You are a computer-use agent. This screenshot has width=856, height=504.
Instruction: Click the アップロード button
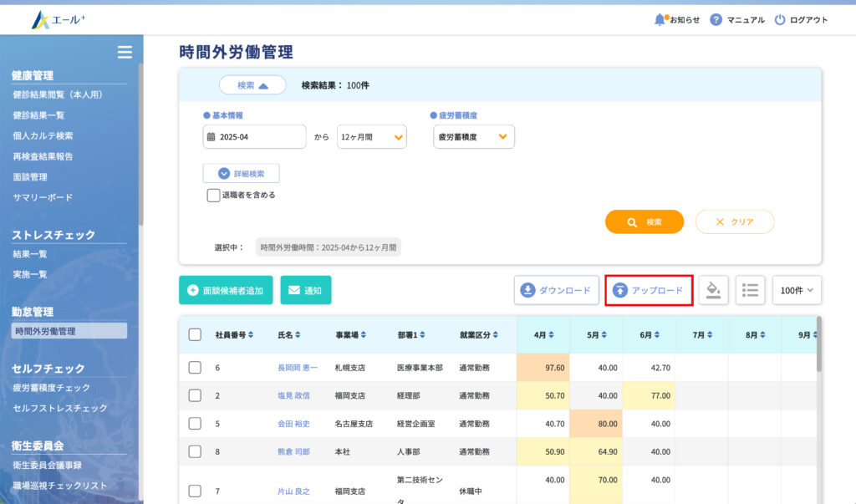point(649,290)
